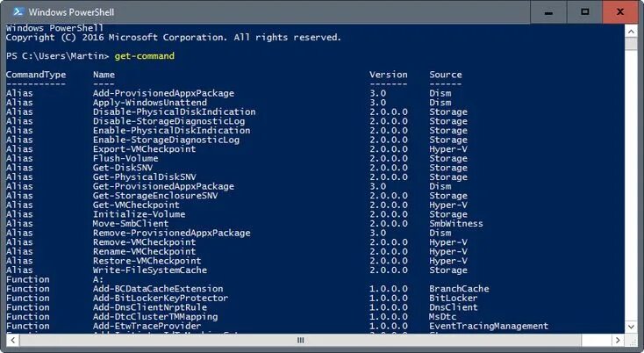Click the get-command text at prompt

(145, 56)
